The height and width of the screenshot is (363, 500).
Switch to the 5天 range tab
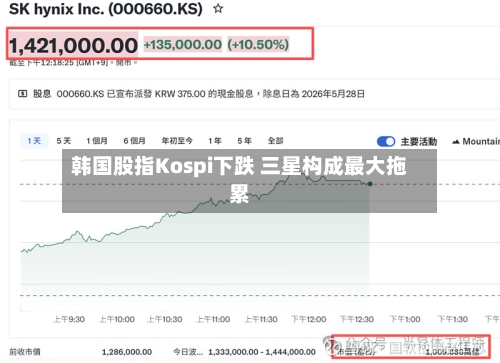[x=64, y=141]
